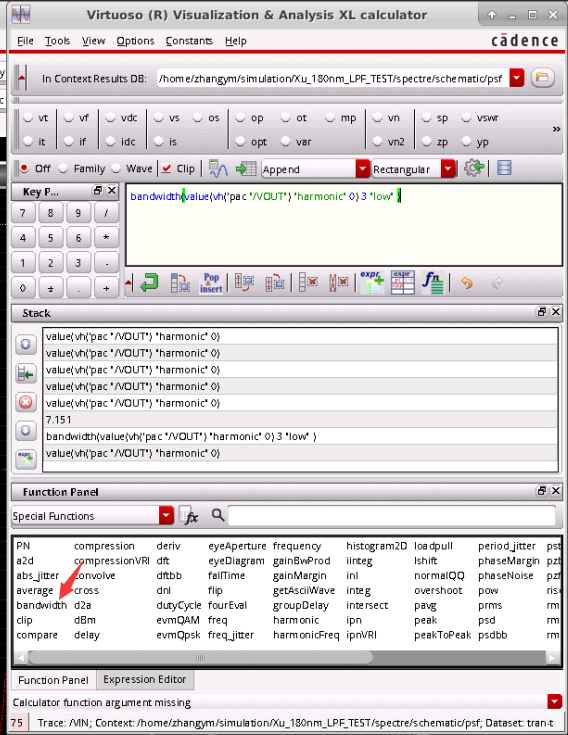Select the vdc radio button
Viewport: 568px width, 735px height.
(x=111, y=117)
